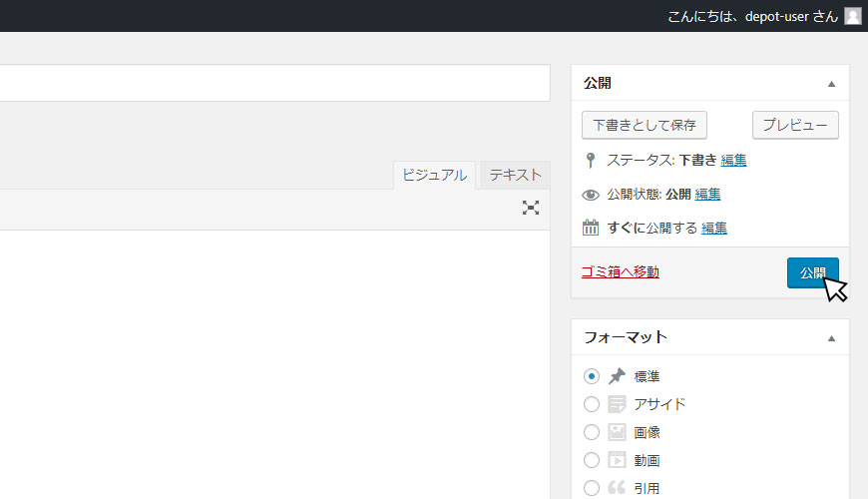Choose the 引用 format radio button
The width and height of the screenshot is (868, 499).
pos(592,488)
